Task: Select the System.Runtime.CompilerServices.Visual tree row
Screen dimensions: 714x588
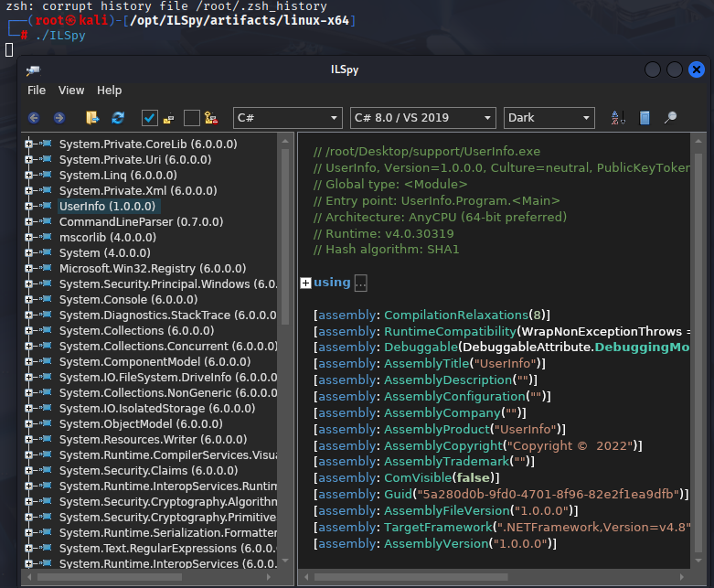Action: [168, 455]
